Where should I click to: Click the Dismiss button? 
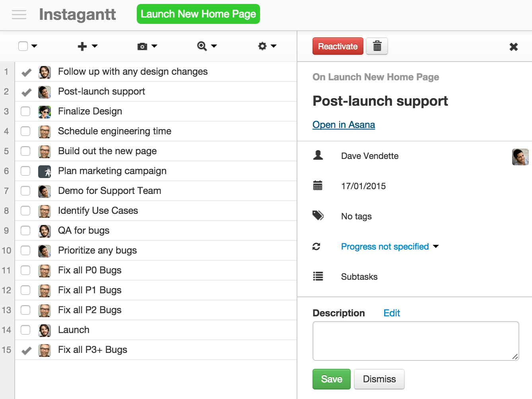[379, 379]
